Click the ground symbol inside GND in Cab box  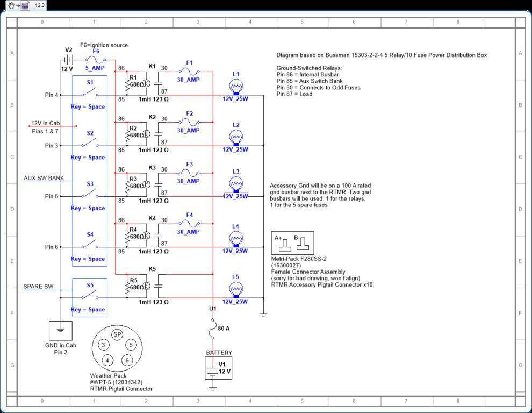60,330
